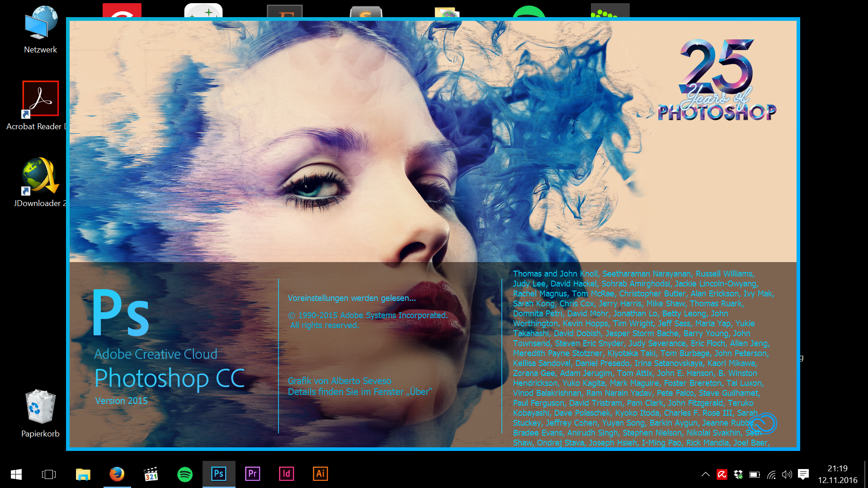Expand hidden system tray icons chevron
Screen dimensions: 868x488
point(705,474)
